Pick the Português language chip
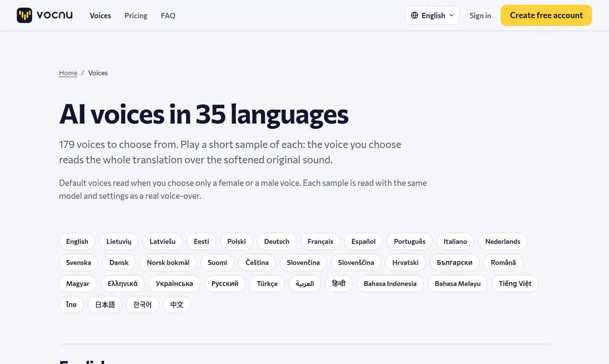Image resolution: width=609 pixels, height=364 pixels. 410,241
